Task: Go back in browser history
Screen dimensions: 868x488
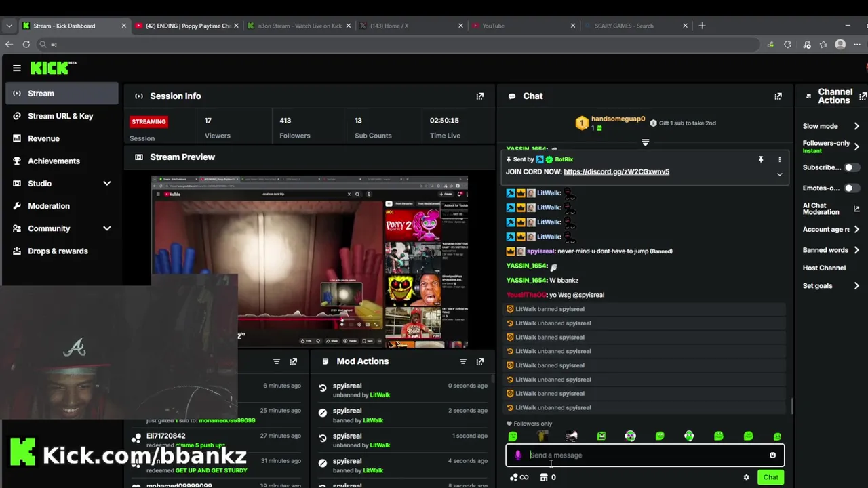Action: click(x=9, y=45)
